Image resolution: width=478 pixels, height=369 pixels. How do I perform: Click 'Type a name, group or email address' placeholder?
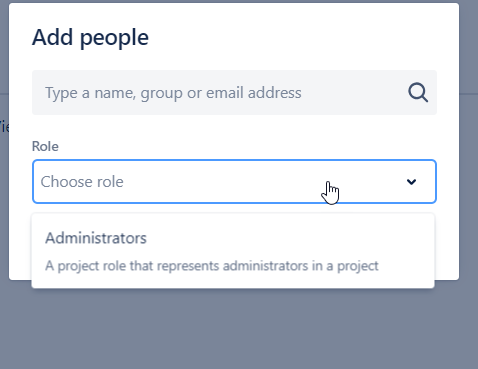pyautogui.click(x=173, y=93)
